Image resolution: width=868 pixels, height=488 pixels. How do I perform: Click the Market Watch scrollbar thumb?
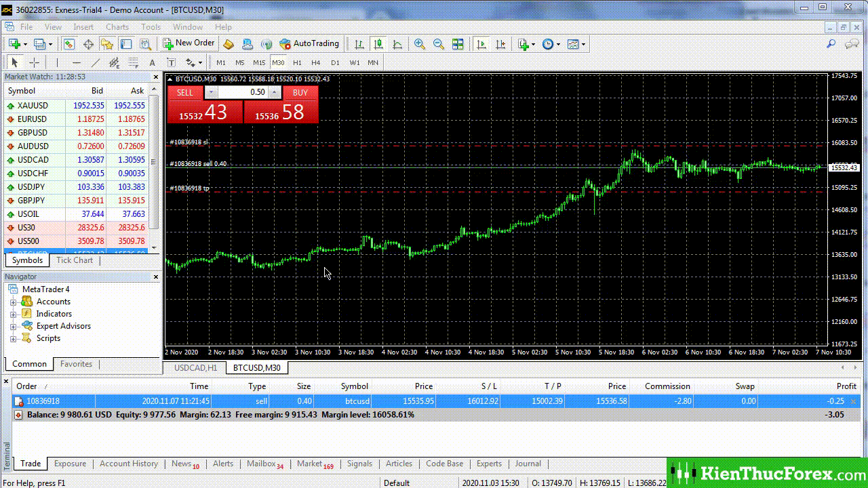click(x=155, y=162)
